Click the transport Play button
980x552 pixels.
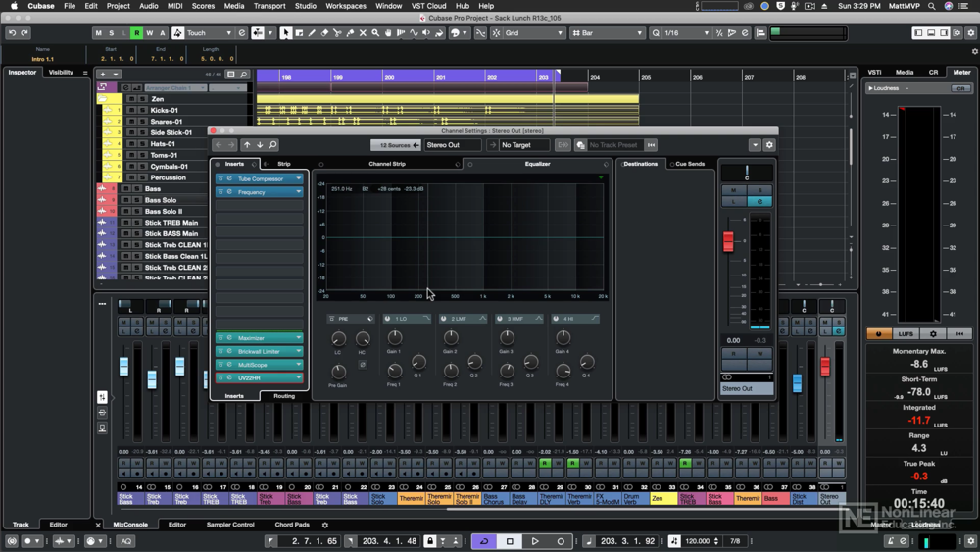tap(535, 541)
